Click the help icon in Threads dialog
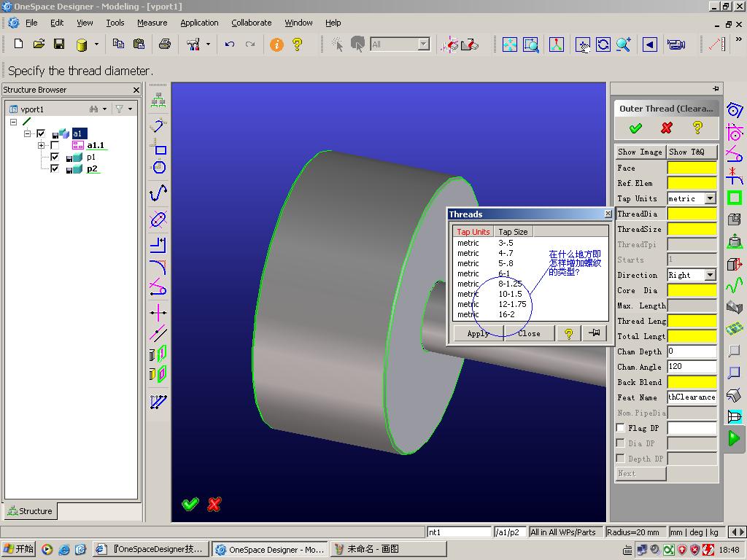This screenshot has height=560, width=747. 568,333
